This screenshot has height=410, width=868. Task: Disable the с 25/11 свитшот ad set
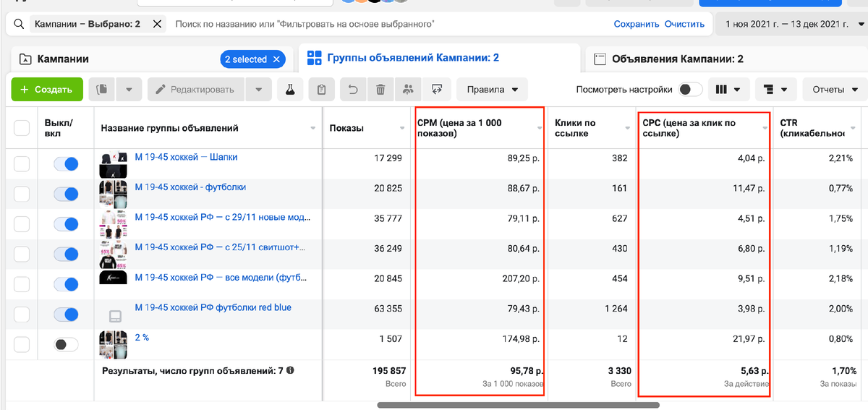coord(66,255)
